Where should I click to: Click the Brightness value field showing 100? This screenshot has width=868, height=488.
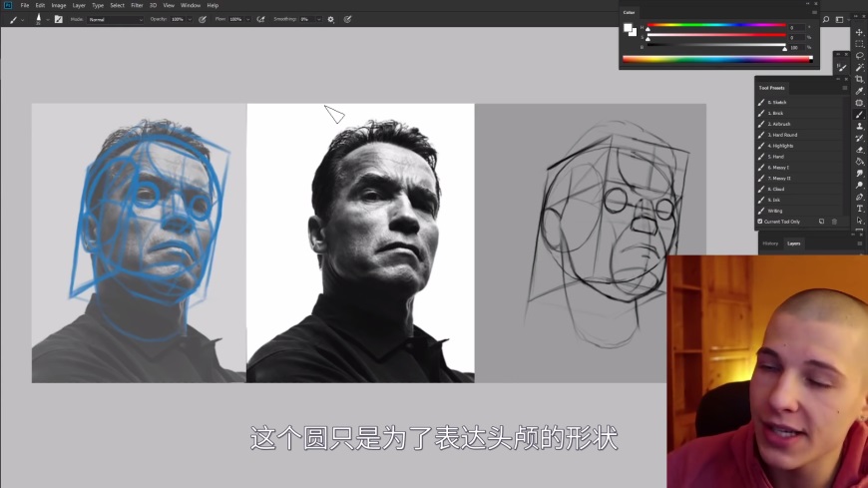tap(796, 48)
